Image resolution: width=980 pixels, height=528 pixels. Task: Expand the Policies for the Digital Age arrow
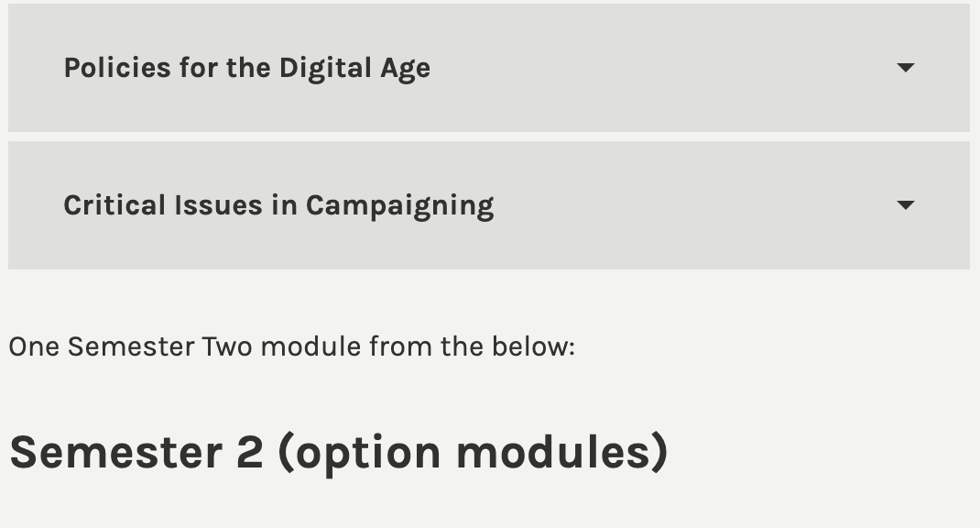[905, 68]
